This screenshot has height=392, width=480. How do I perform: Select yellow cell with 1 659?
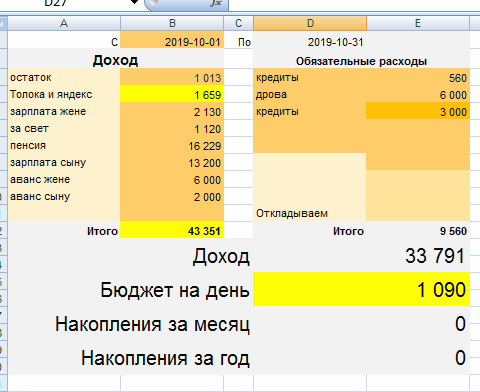pyautogui.click(x=172, y=94)
